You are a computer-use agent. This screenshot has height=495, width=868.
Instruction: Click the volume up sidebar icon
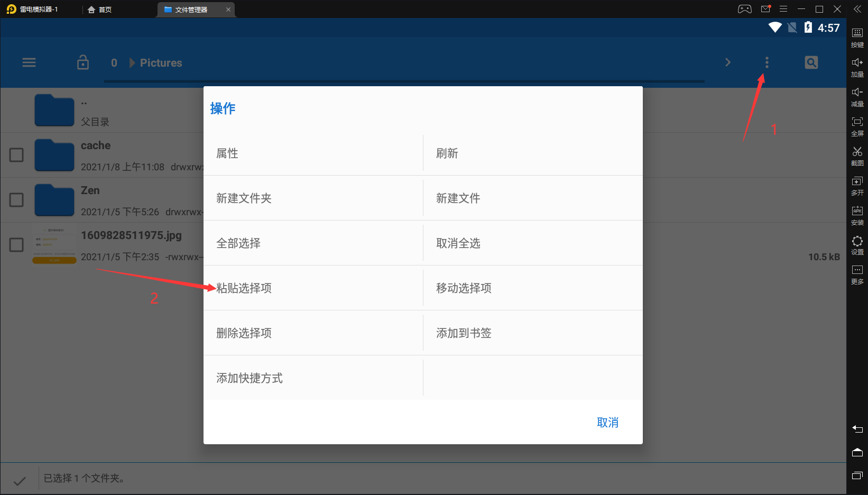pos(857,66)
